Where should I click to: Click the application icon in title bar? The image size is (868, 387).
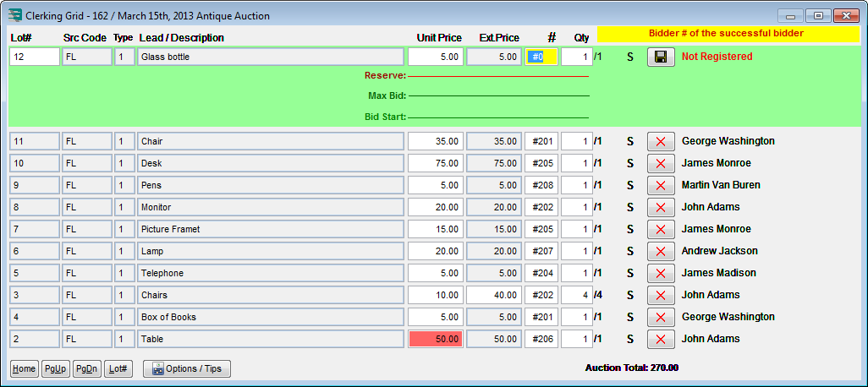click(x=14, y=15)
